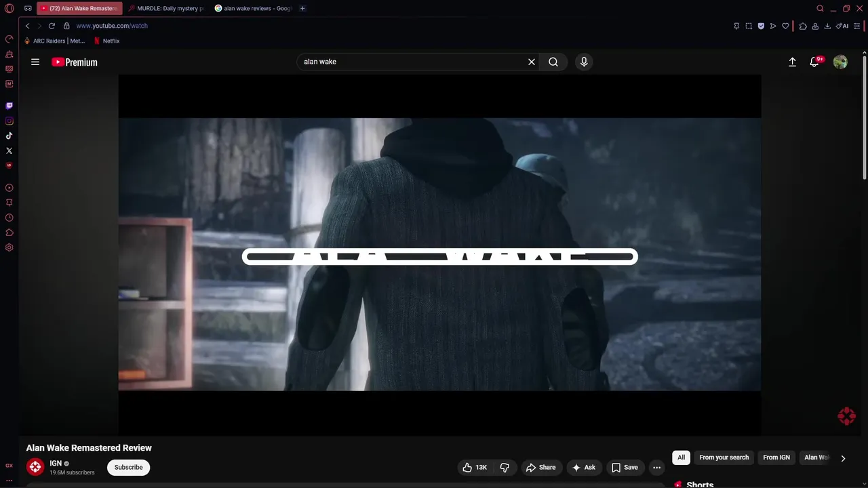868x488 pixels.
Task: Open toolbar Extensions puzzle icon
Action: point(803,26)
